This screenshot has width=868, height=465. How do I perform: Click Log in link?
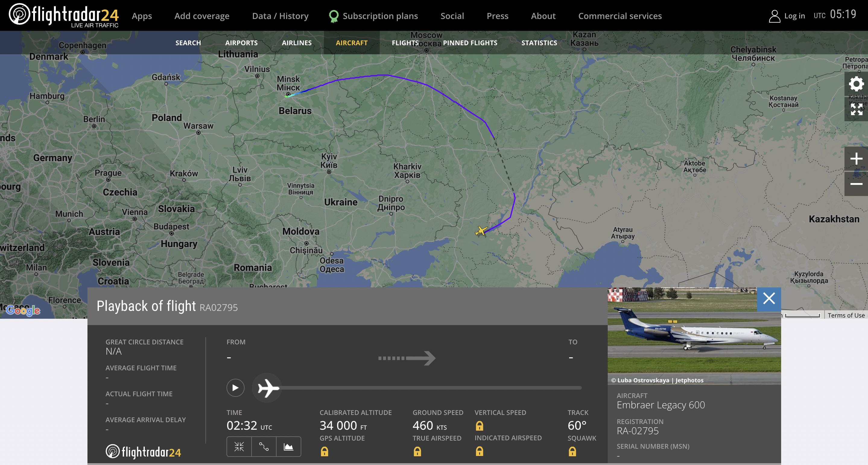794,16
